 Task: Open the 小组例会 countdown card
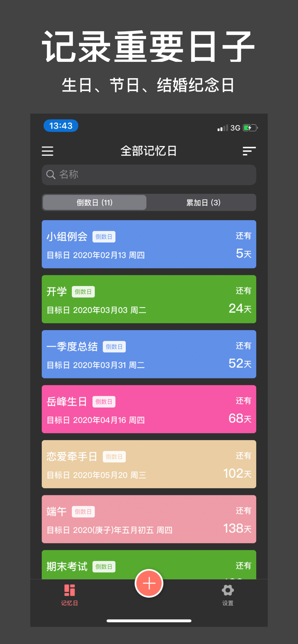point(149,244)
